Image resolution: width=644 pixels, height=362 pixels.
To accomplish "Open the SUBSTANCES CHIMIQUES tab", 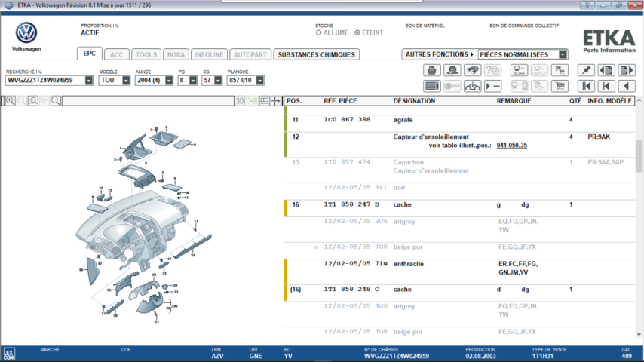I will 316,54.
